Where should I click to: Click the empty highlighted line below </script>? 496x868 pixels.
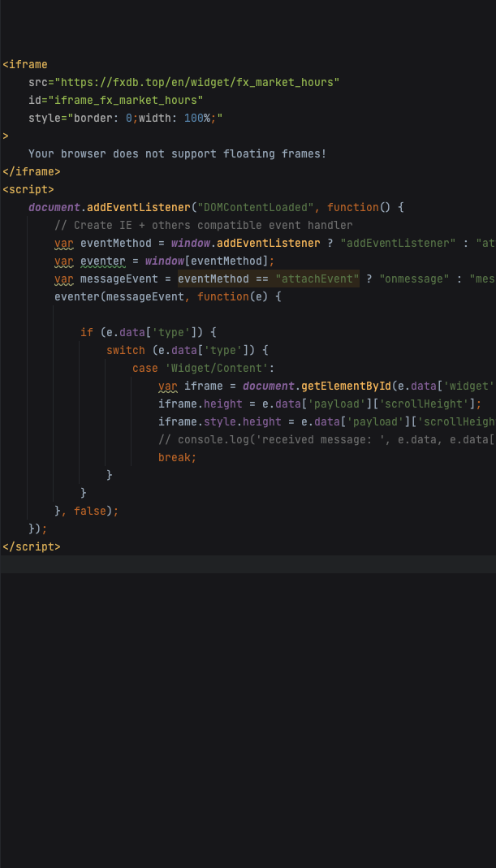[x=248, y=564]
